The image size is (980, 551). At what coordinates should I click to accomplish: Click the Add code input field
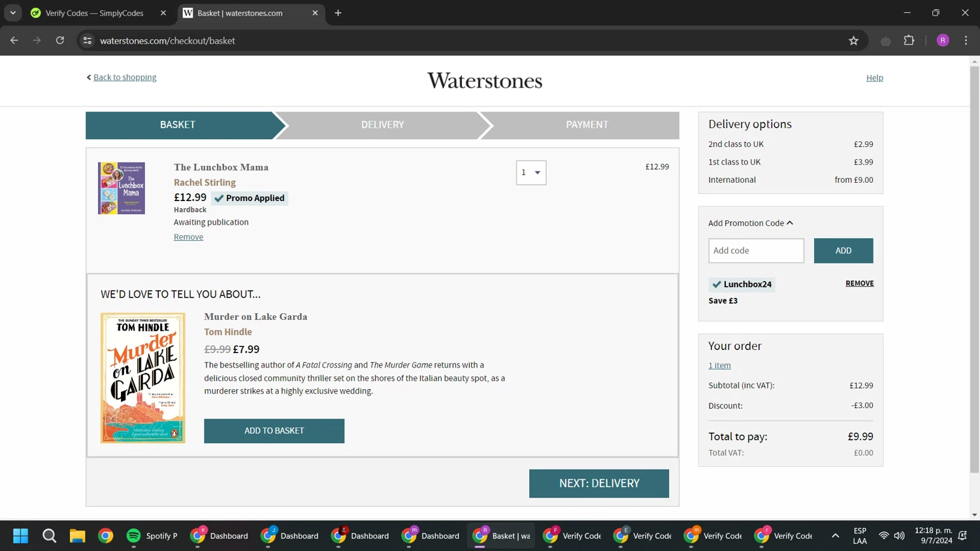point(756,251)
